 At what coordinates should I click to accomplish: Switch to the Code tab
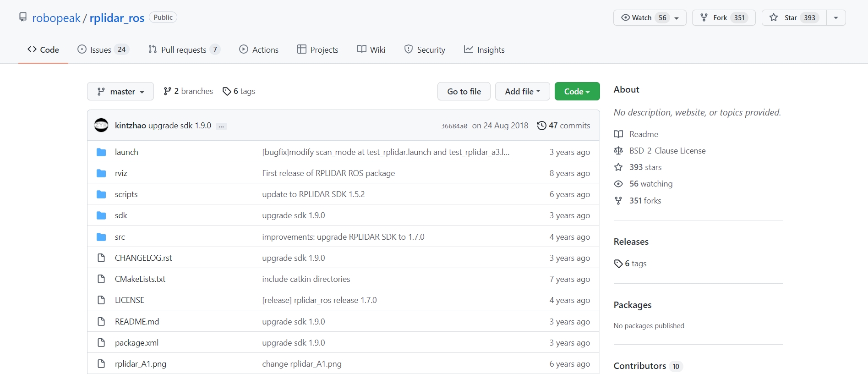tap(43, 49)
